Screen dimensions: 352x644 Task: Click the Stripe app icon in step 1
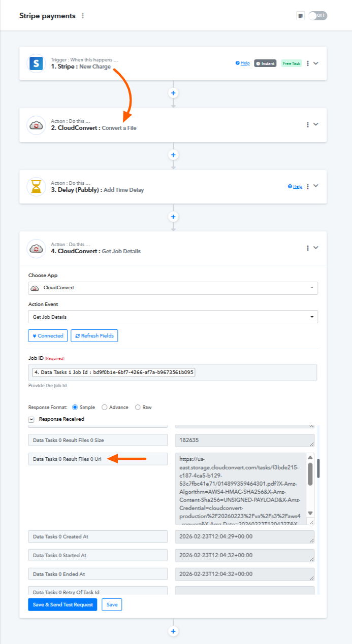tap(36, 63)
